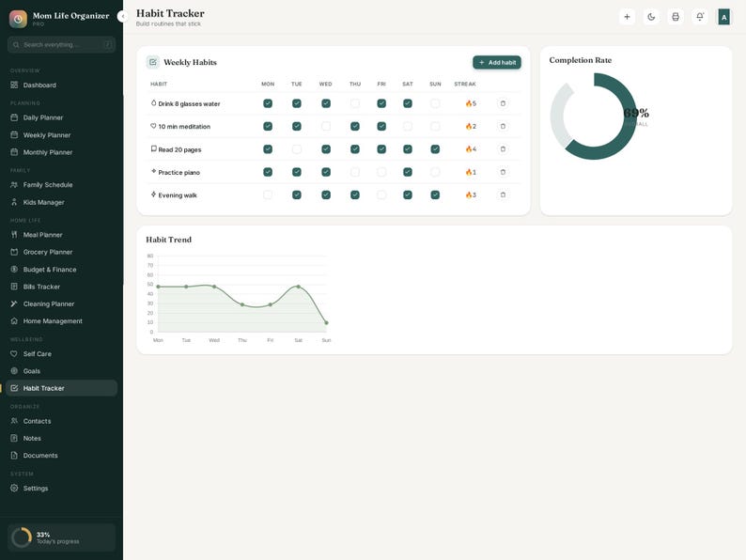This screenshot has height=560, width=746.
Task: Check Thursday for Drink 8 glasses water
Action: coord(355,103)
